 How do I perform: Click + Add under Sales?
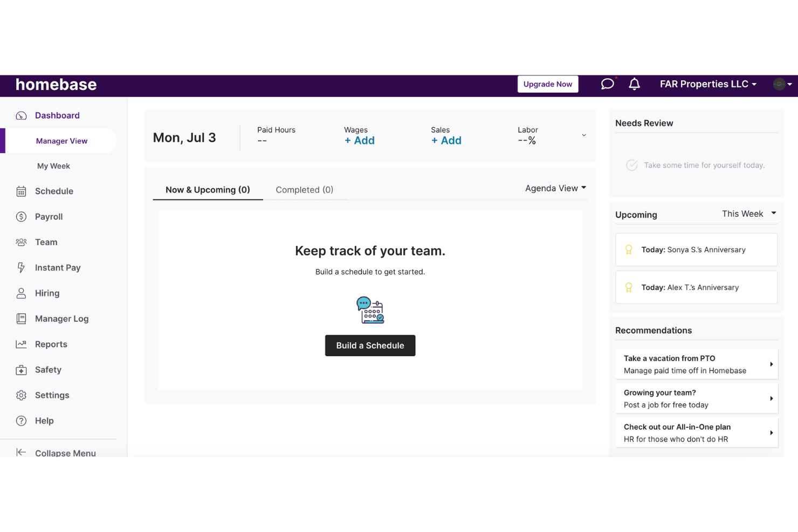[x=446, y=141]
